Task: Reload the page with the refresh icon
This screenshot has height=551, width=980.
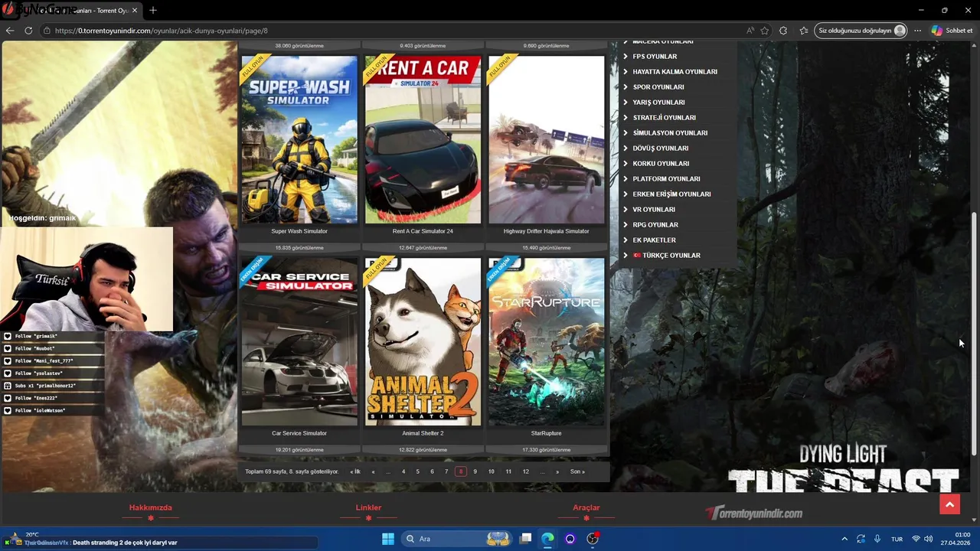Action: (28, 31)
